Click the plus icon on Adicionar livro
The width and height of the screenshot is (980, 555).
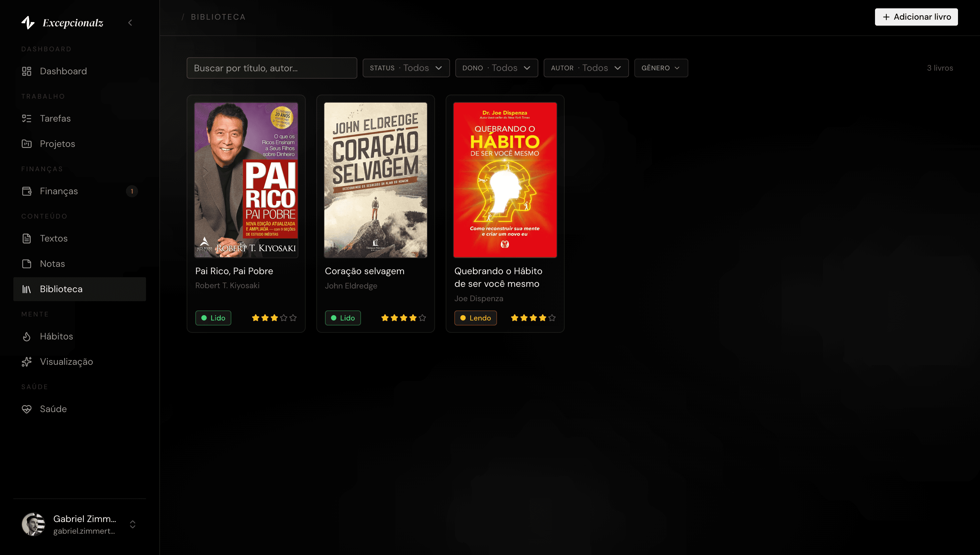tap(886, 17)
